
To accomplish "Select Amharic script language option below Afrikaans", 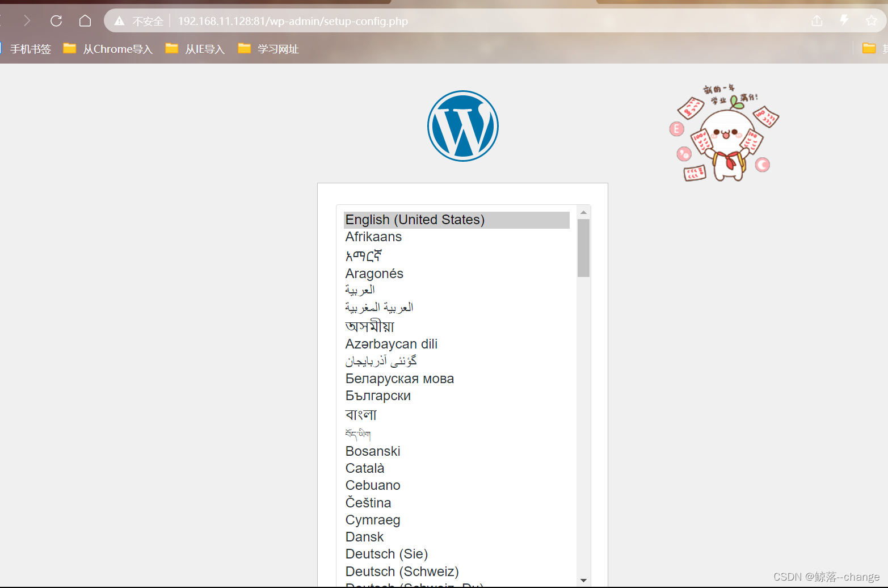I will tap(457, 255).
